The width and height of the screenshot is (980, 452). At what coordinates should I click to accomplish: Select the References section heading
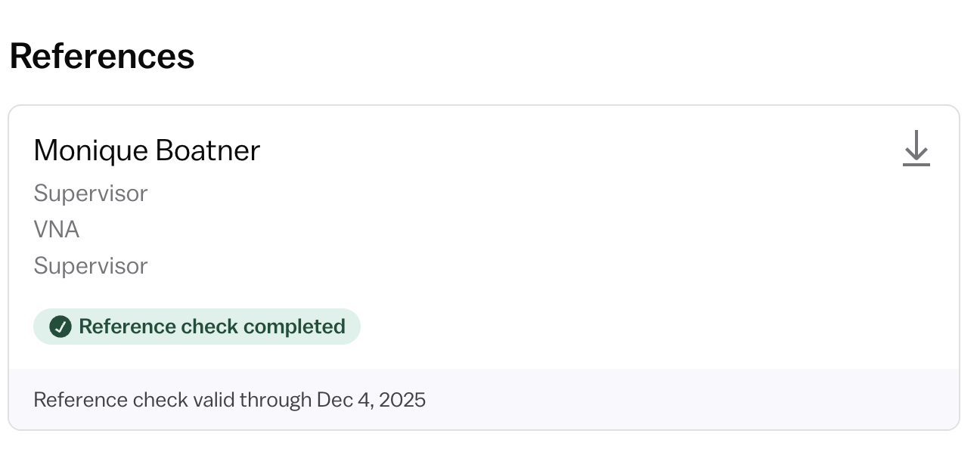pyautogui.click(x=102, y=56)
